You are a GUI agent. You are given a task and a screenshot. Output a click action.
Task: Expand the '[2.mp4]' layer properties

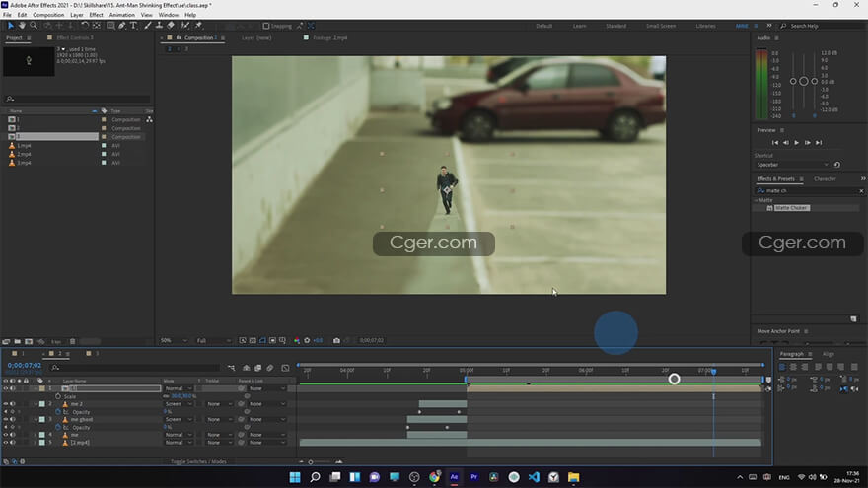pyautogui.click(x=36, y=443)
